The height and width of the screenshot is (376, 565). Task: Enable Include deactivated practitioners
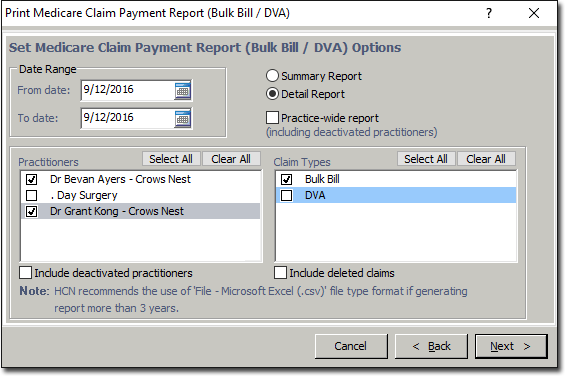click(26, 273)
